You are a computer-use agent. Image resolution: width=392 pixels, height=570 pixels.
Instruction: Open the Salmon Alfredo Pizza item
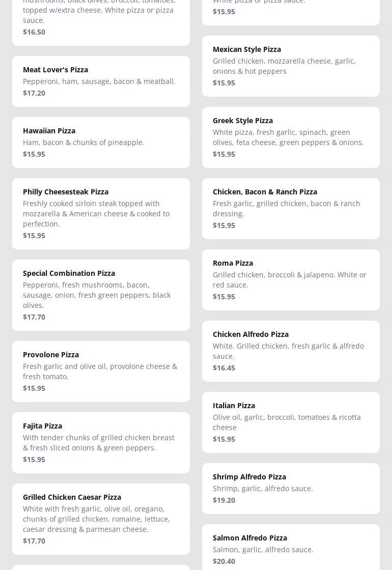pos(250,538)
